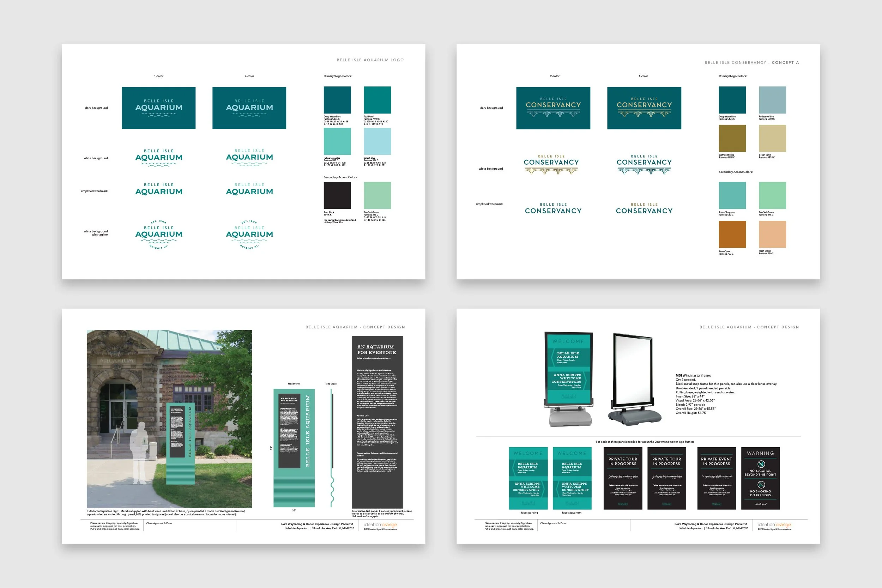
Task: Click the no-alcohol icon on Warning panel
Action: pyautogui.click(x=761, y=464)
